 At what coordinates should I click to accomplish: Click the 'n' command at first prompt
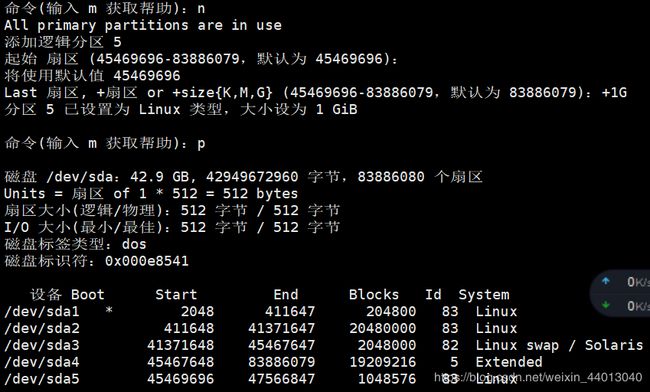tap(201, 9)
